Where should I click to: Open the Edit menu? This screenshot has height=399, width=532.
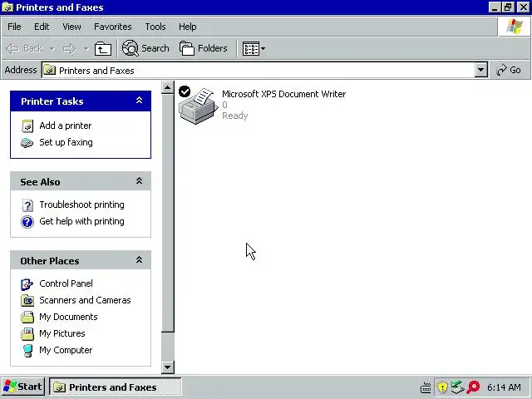point(42,27)
